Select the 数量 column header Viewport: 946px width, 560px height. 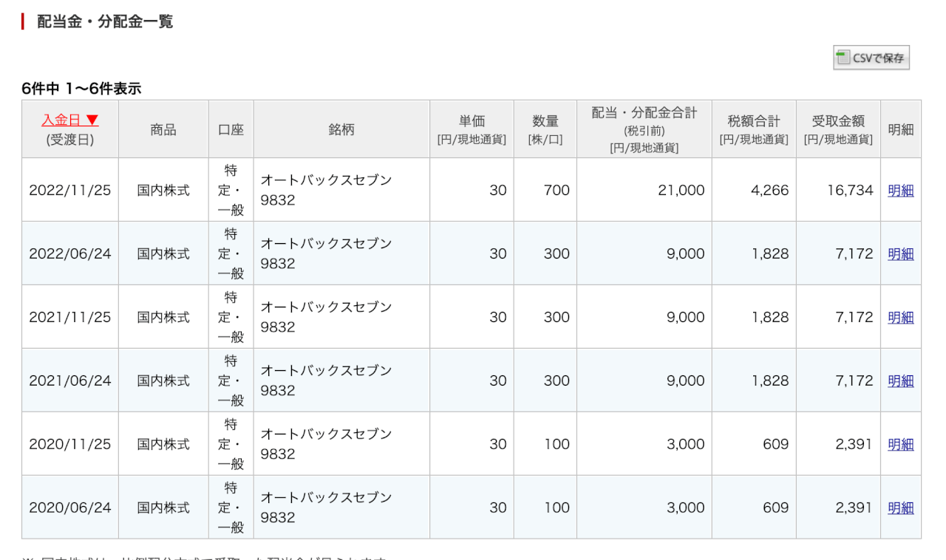tap(545, 122)
